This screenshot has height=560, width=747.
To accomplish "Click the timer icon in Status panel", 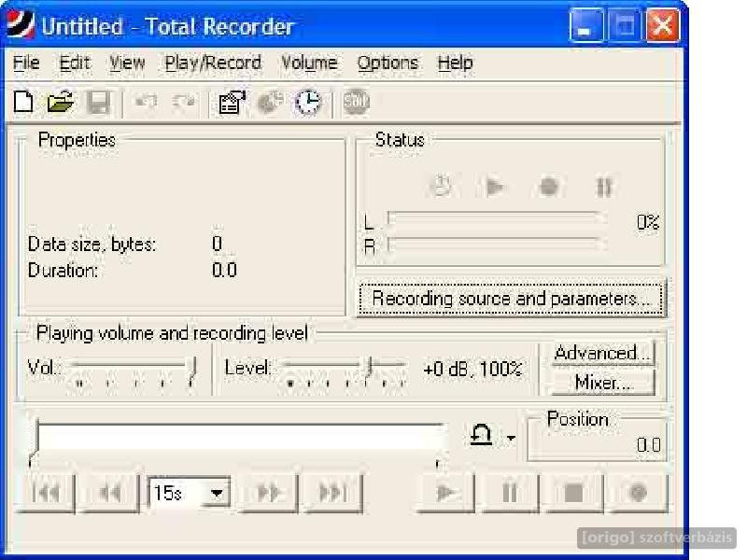I will (x=441, y=186).
